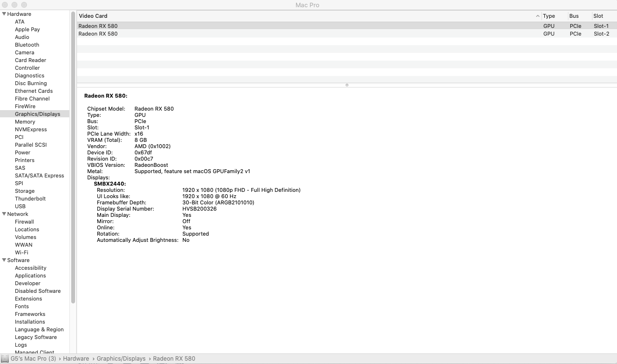Open Thunderbolt information
The height and width of the screenshot is (364, 617).
click(x=30, y=199)
